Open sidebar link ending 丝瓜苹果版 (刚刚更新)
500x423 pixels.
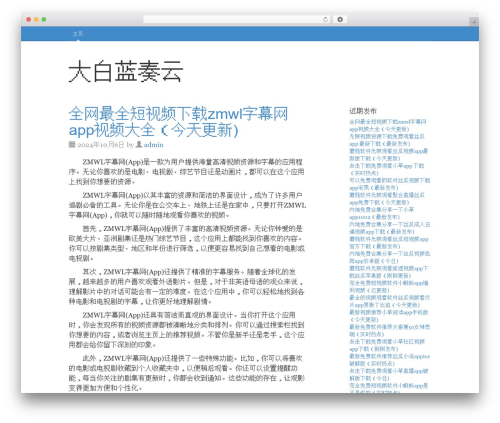point(389,272)
